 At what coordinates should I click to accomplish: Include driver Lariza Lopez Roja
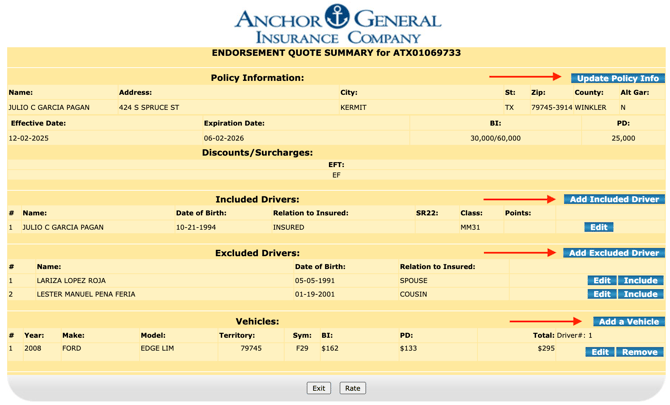(641, 281)
